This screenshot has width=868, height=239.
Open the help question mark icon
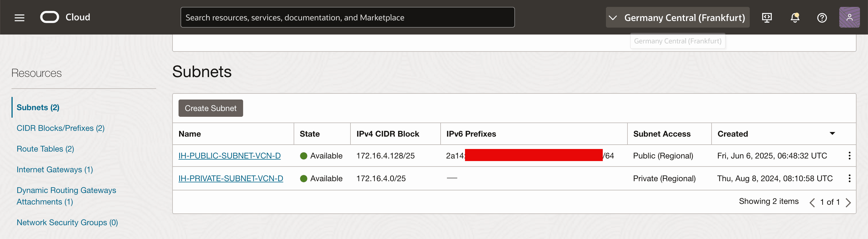click(821, 18)
